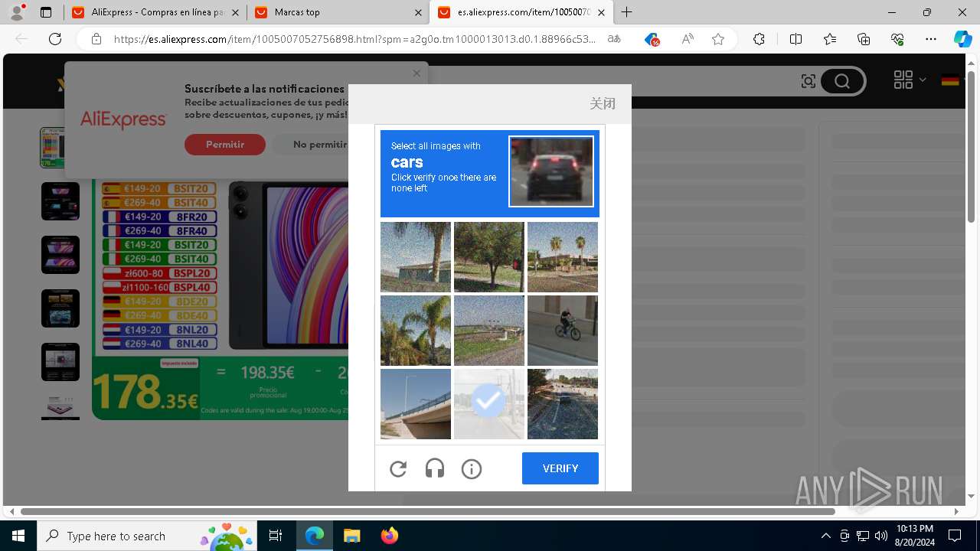Select the third product thumbnail
This screenshot has height=551, width=980.
(60, 255)
